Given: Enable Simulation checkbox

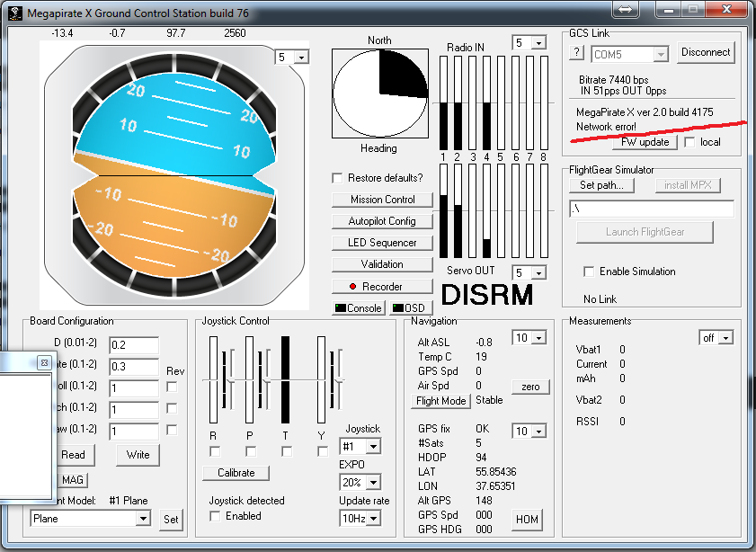Looking at the screenshot, I should (589, 272).
